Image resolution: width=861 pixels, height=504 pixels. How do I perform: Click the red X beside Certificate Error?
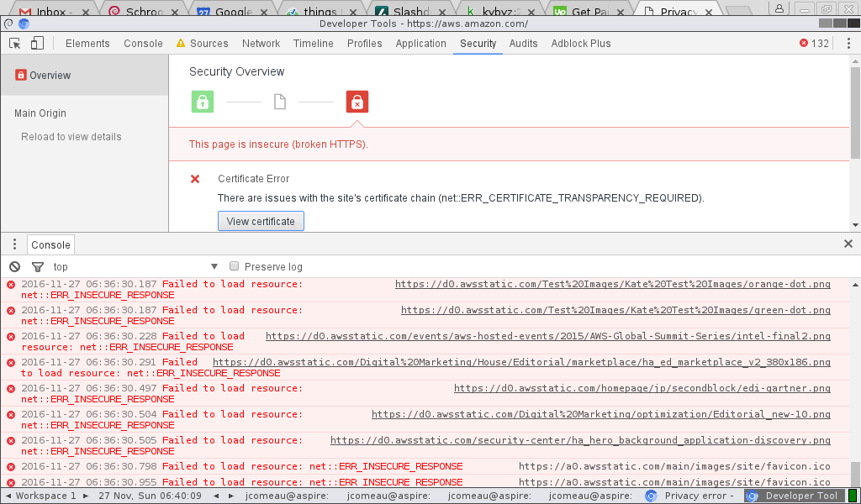click(x=195, y=179)
